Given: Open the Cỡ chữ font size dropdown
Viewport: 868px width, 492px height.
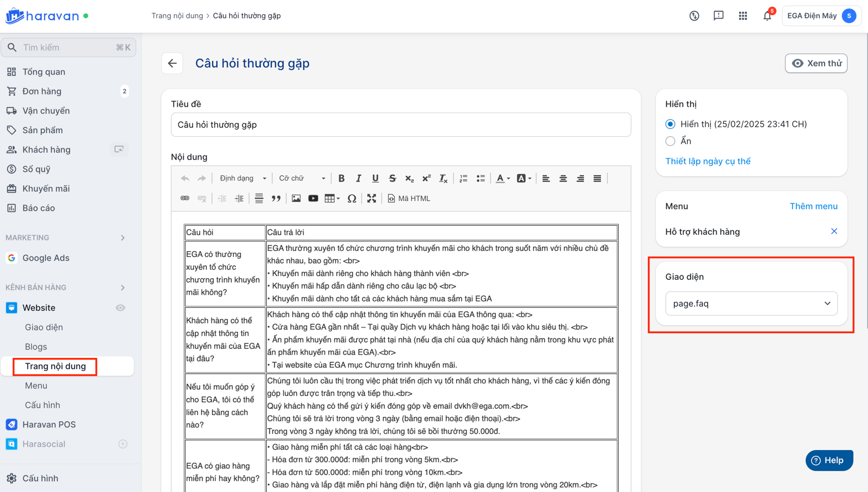Looking at the screenshot, I should [302, 178].
